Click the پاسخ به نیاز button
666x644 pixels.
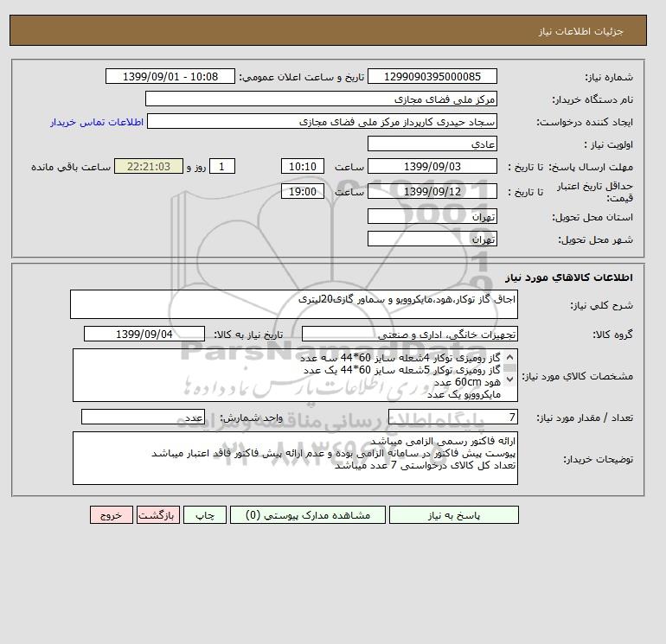click(453, 515)
